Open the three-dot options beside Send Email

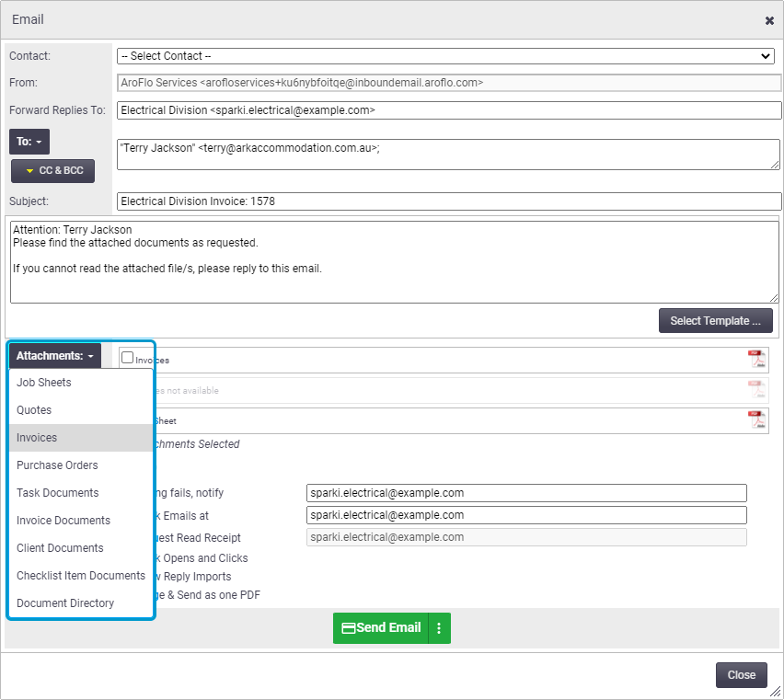(439, 628)
